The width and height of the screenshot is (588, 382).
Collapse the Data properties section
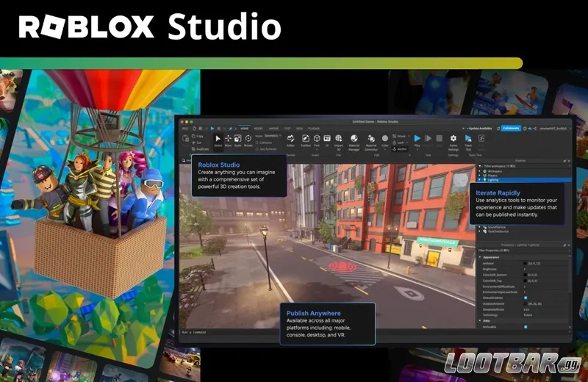coord(480,320)
